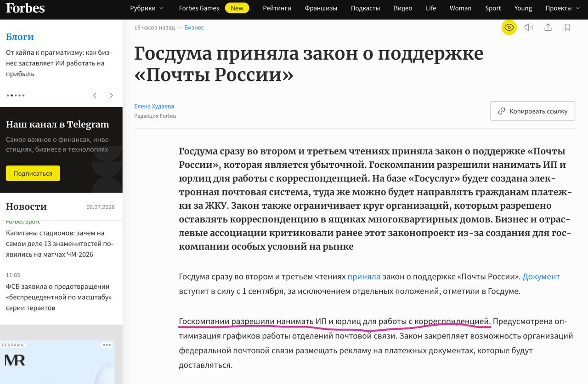Open author Елена Худаева profile
This screenshot has width=588, height=384.
click(154, 106)
